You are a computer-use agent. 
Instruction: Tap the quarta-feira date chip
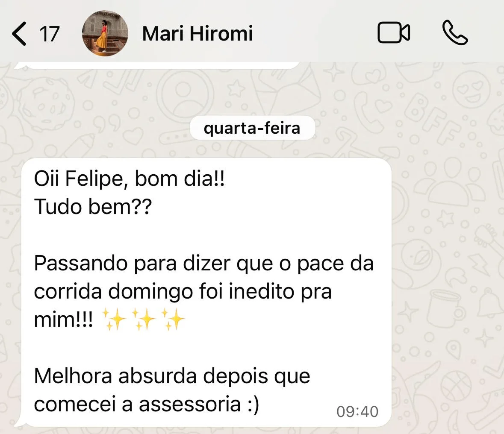tap(252, 128)
